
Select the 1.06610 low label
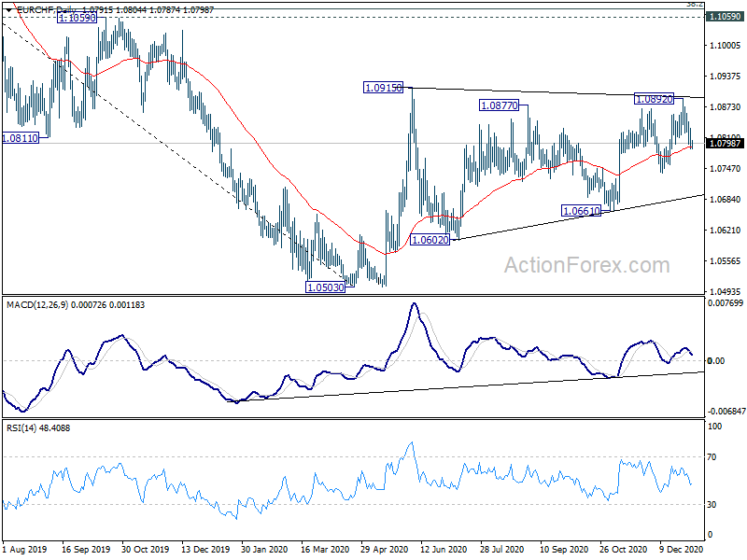click(581, 211)
